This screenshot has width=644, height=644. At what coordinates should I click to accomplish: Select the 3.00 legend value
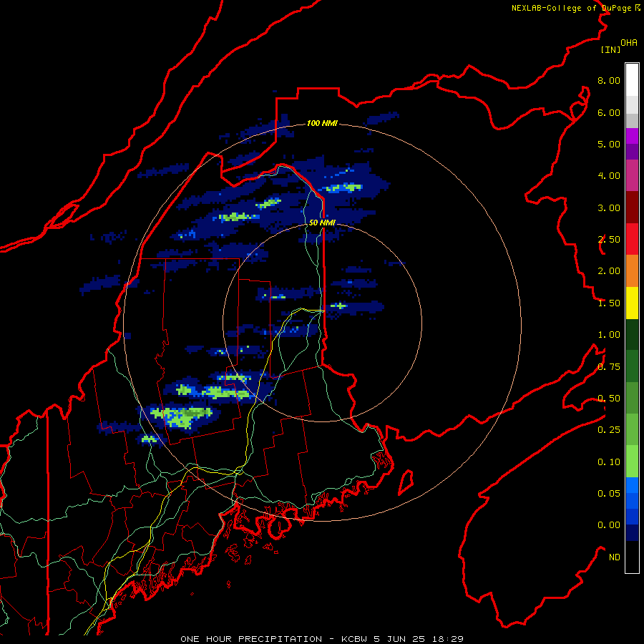coord(609,208)
